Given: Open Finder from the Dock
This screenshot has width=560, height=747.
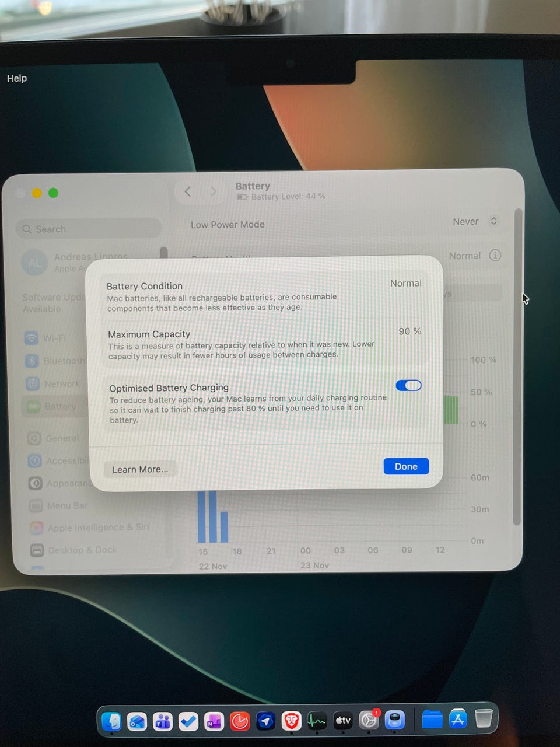Looking at the screenshot, I should [x=111, y=721].
